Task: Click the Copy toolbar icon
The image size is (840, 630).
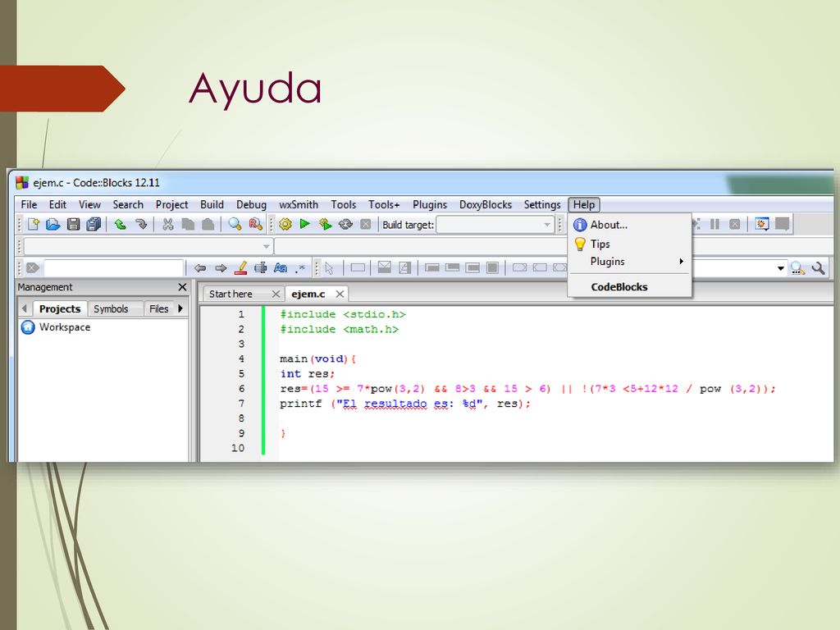Action: (188, 225)
